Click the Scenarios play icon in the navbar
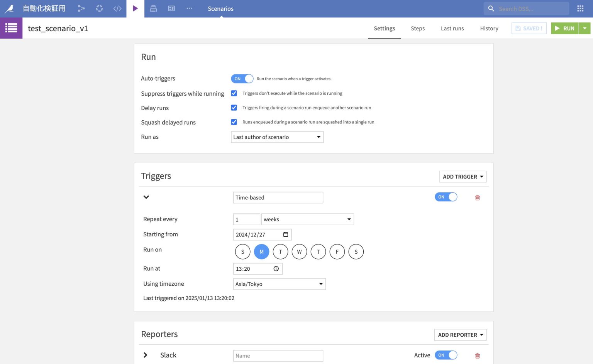The height and width of the screenshot is (364, 593). pos(135,8)
